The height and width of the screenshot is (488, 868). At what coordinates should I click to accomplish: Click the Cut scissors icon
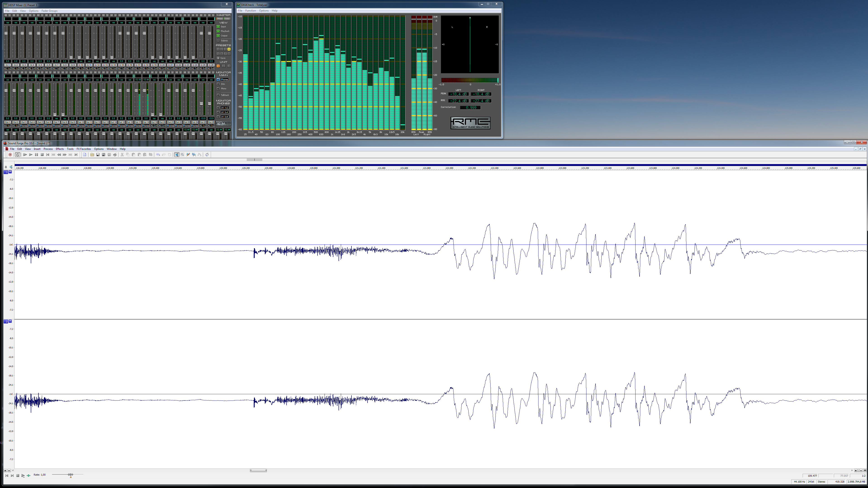point(122,155)
